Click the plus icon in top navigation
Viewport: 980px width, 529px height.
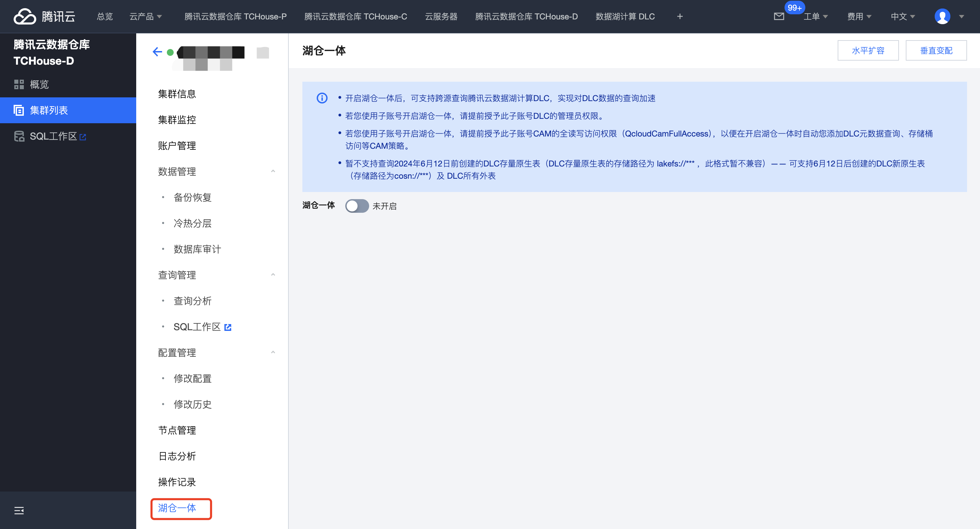(680, 16)
